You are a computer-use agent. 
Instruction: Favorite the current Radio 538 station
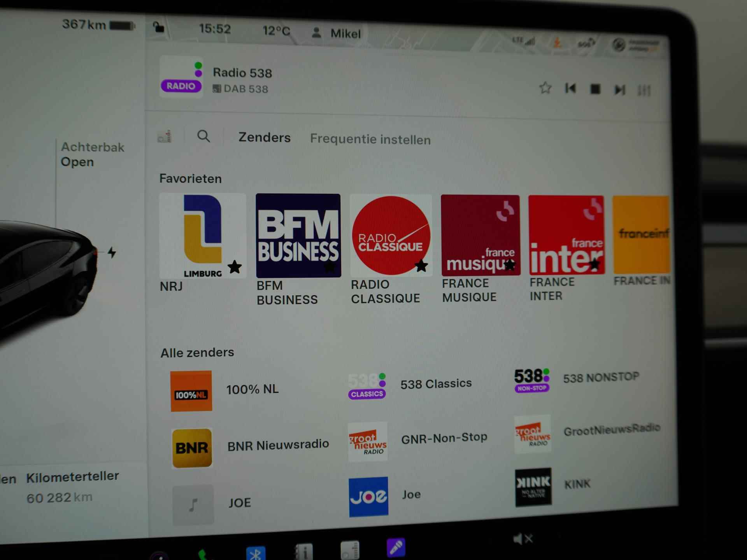[545, 88]
